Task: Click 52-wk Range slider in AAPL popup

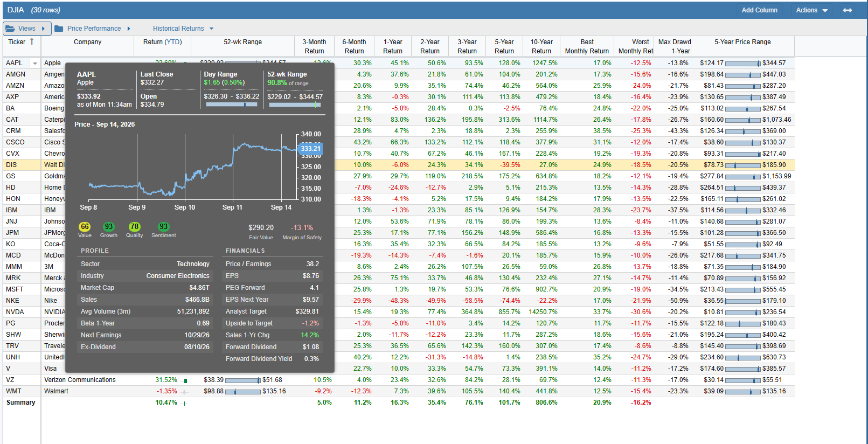Action: (x=295, y=105)
